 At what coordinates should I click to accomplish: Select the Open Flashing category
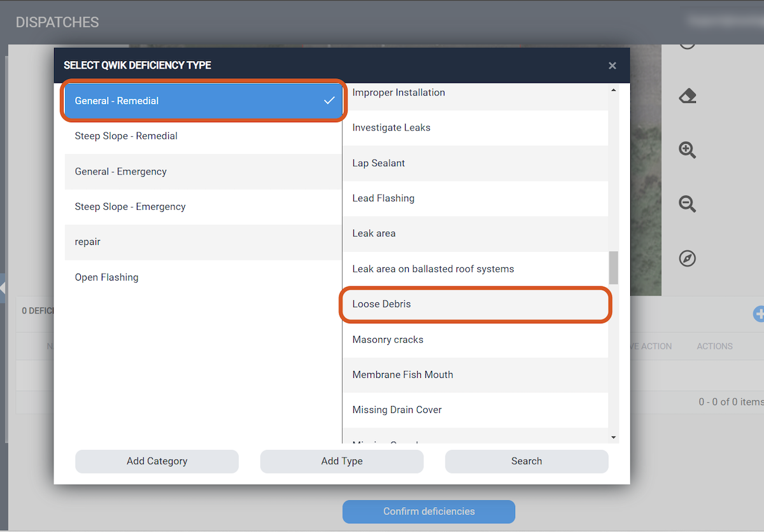[x=203, y=277]
